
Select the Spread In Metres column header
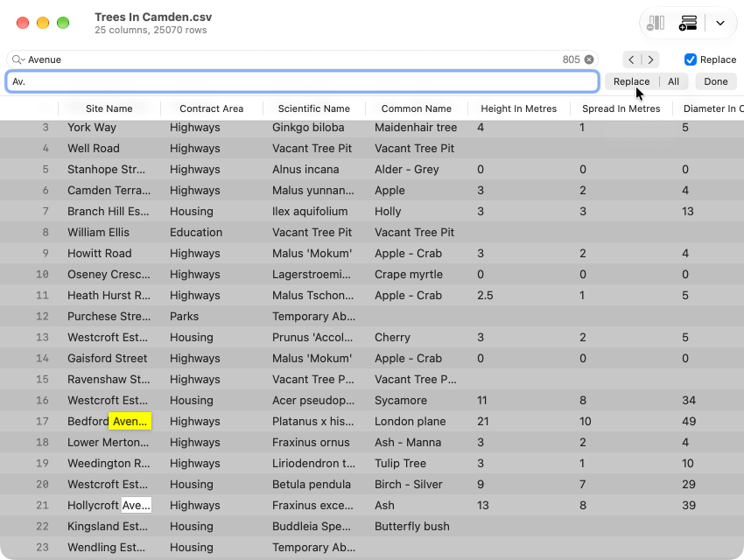click(621, 108)
